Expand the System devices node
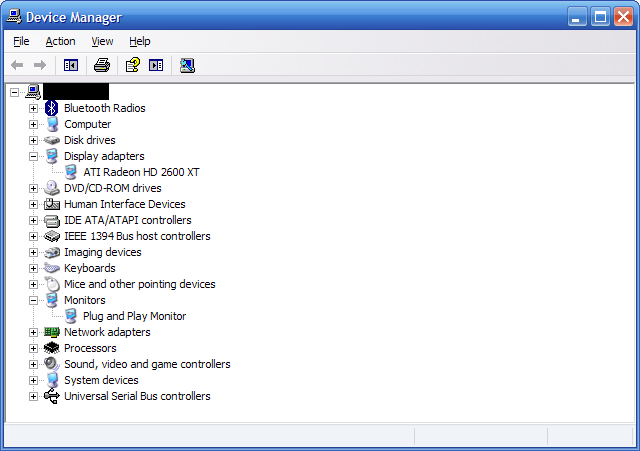 tap(33, 380)
